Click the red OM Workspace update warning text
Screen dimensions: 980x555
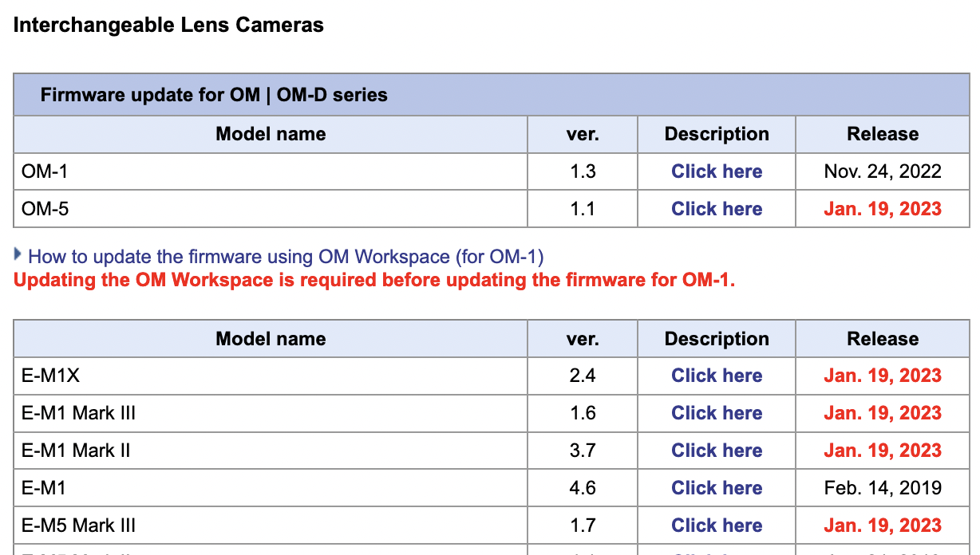click(373, 281)
